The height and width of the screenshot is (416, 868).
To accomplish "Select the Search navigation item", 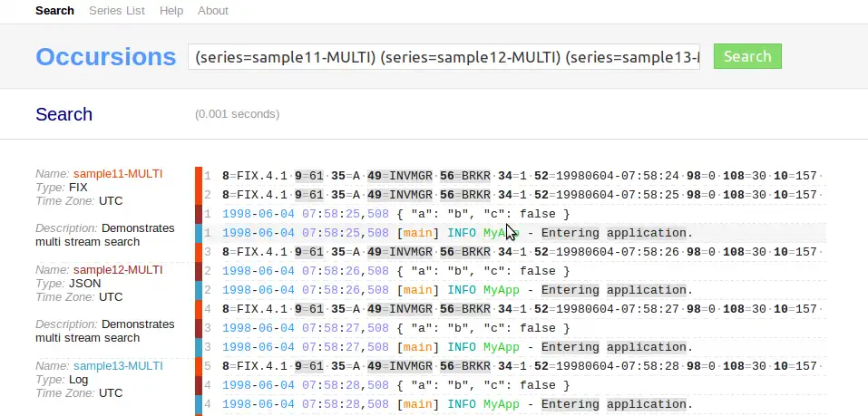I will [x=54, y=11].
